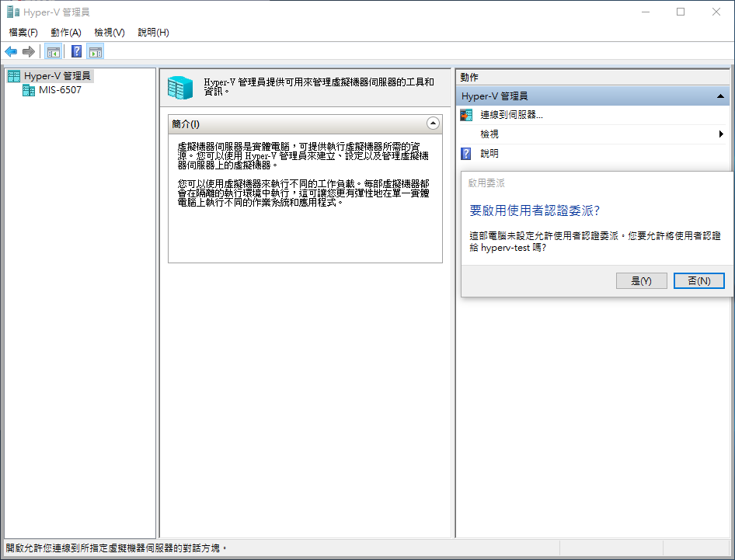Click the Back arrow toolbar icon
Screen dimensions: 735x560
11,51
